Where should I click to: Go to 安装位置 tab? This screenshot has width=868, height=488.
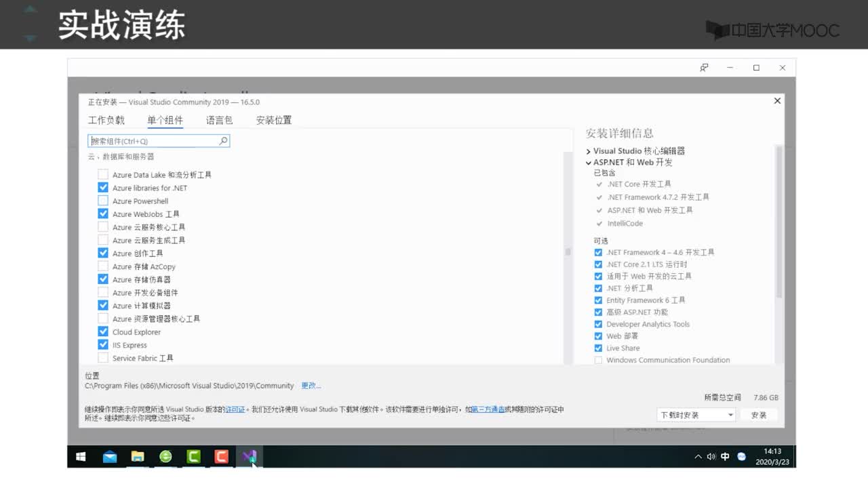tap(274, 120)
